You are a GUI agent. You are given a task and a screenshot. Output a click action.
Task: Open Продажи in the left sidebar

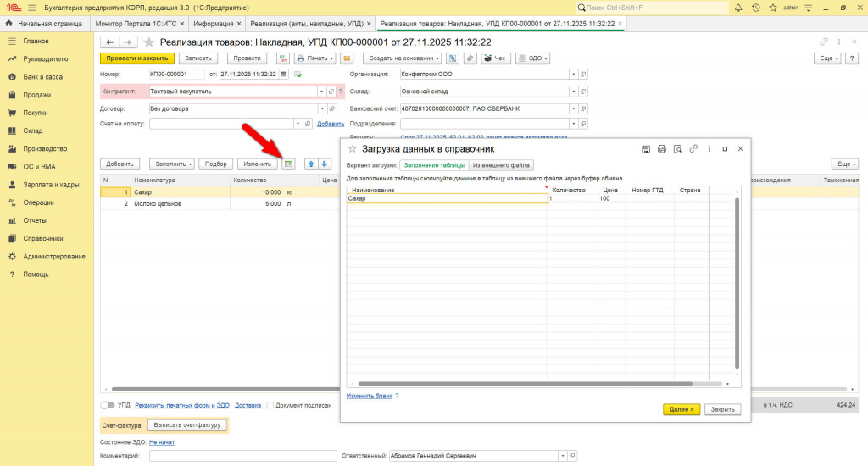[x=36, y=95]
